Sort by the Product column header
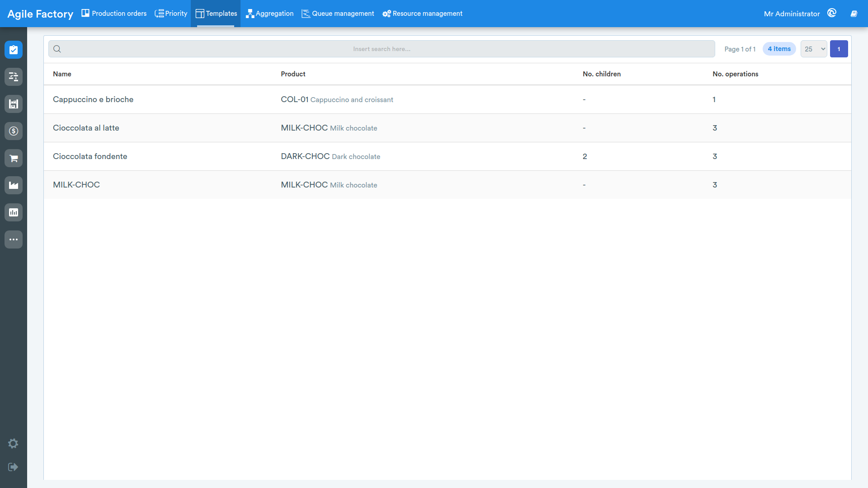This screenshot has width=868, height=488. point(293,74)
